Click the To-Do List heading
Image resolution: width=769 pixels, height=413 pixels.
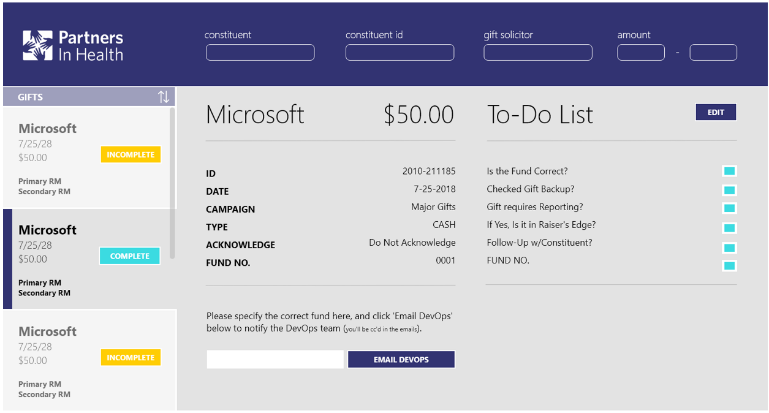(x=540, y=115)
